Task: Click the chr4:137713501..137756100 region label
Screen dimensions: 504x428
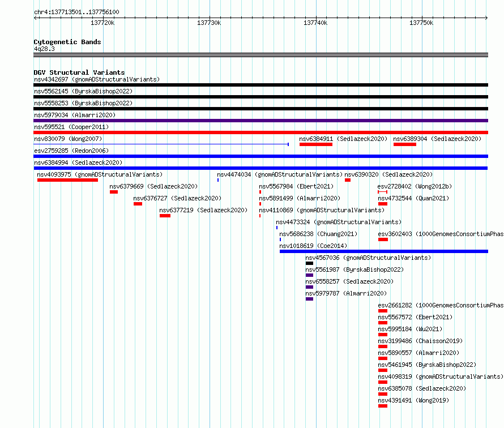Action: pyautogui.click(x=76, y=12)
